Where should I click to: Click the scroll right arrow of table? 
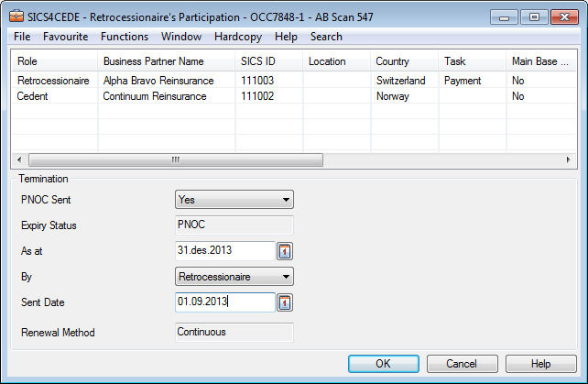click(x=569, y=159)
